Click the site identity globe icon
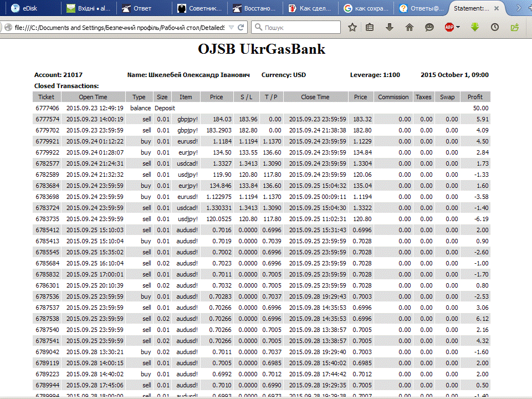The image size is (532, 399). [x=8, y=28]
